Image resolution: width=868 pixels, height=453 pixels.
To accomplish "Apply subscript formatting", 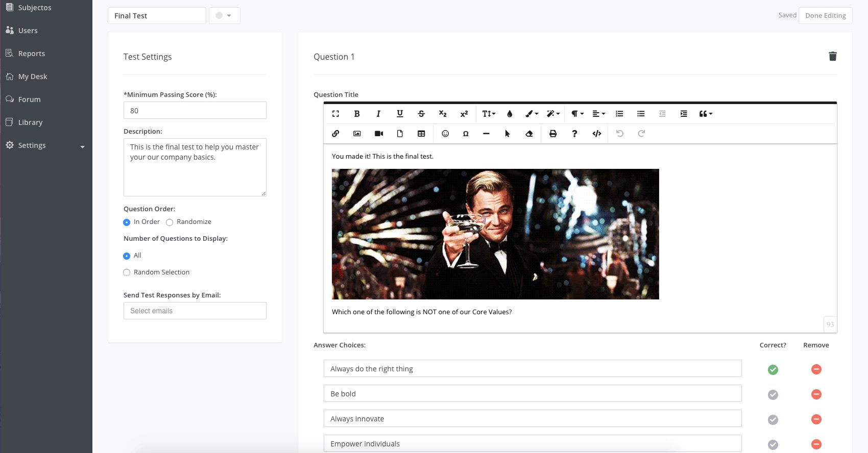I will 443,114.
